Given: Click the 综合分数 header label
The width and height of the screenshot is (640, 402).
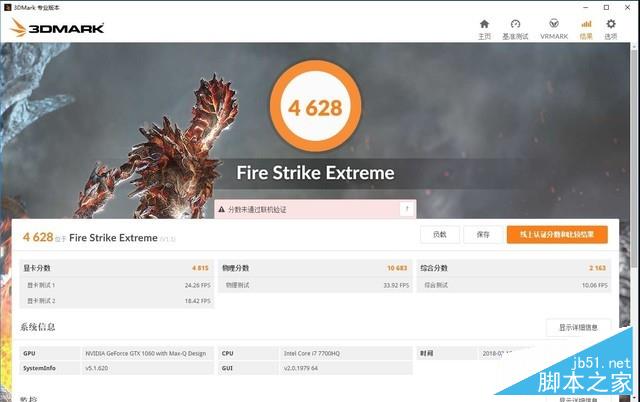Looking at the screenshot, I should pos(434,268).
